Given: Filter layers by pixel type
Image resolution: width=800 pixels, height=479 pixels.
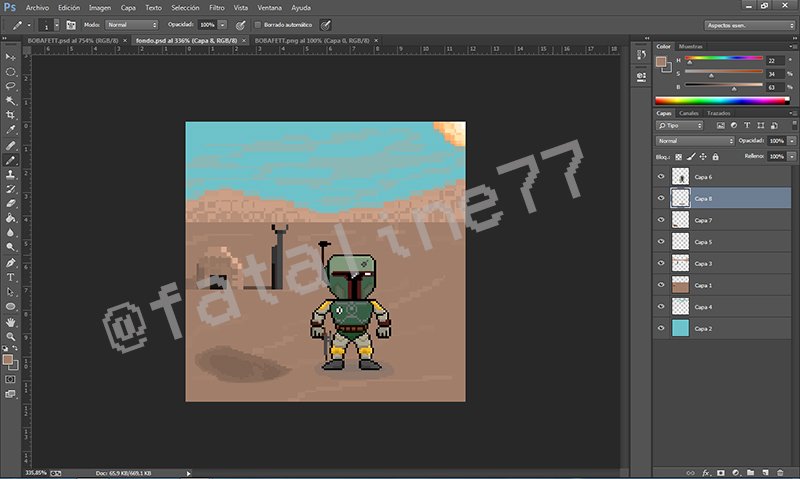Looking at the screenshot, I should 720,125.
